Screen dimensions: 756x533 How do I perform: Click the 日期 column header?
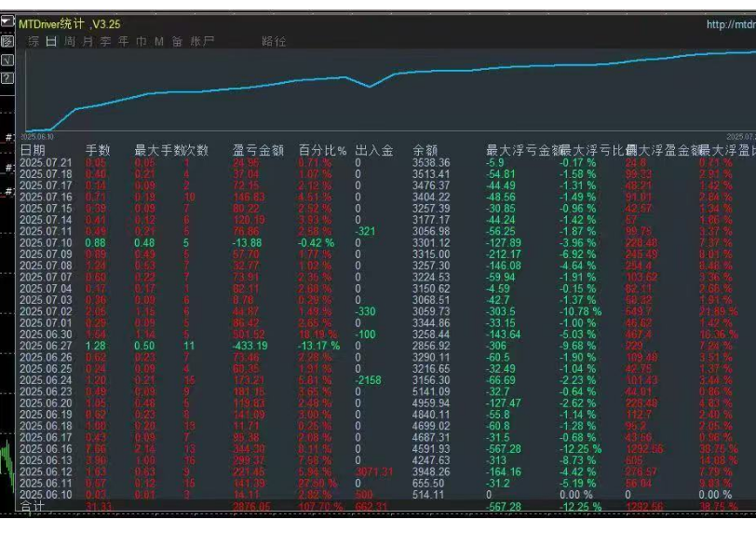tap(33, 151)
